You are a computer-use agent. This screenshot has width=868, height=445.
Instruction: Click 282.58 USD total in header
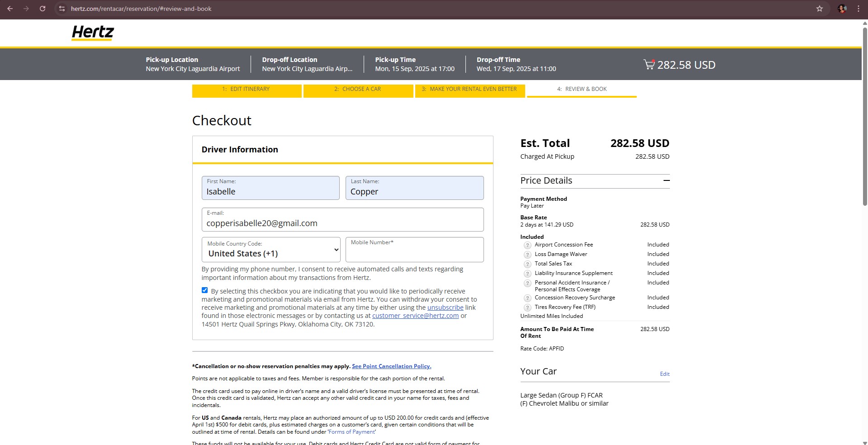pos(686,65)
